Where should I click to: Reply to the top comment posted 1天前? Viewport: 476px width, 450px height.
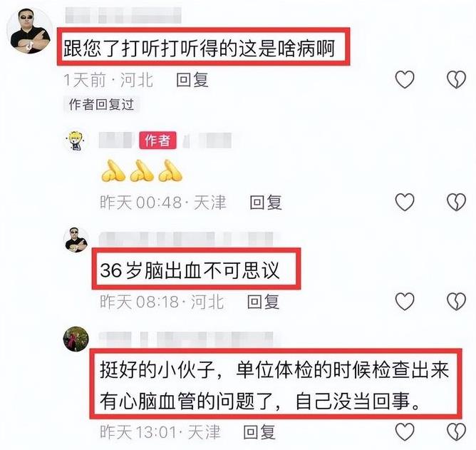192,80
